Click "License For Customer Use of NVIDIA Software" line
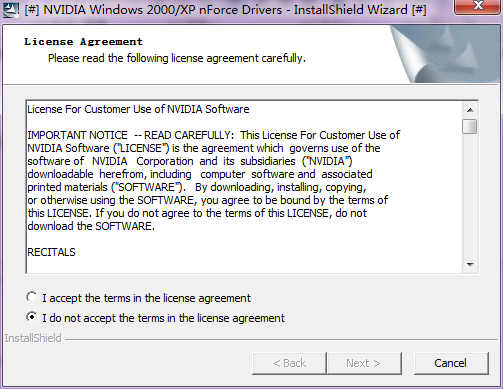 pos(138,109)
